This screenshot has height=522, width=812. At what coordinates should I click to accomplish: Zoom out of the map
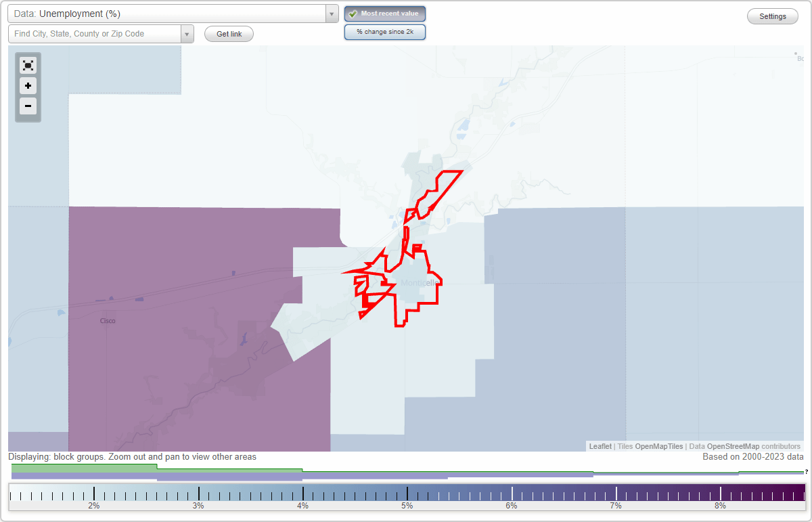(28, 106)
